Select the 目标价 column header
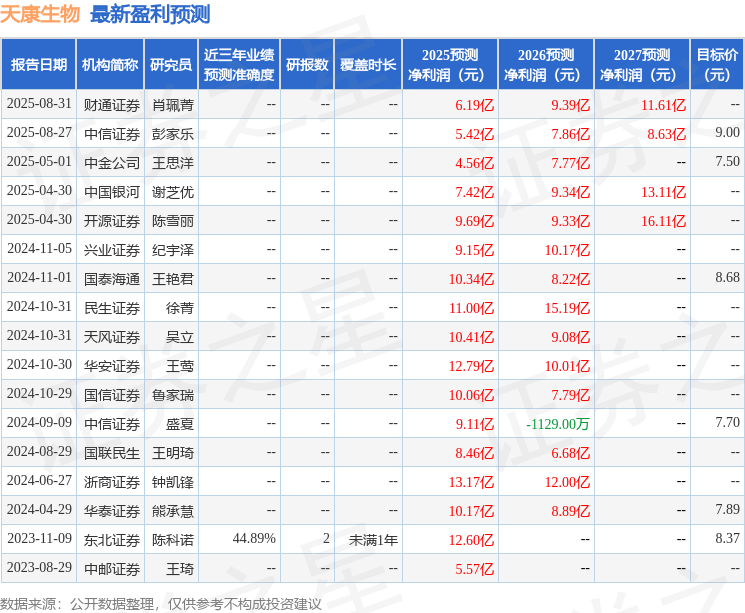This screenshot has height=613, width=745. pyautogui.click(x=717, y=65)
